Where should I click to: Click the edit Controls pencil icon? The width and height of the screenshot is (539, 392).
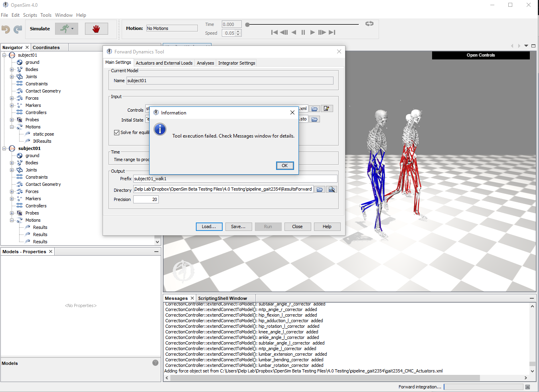coord(327,108)
